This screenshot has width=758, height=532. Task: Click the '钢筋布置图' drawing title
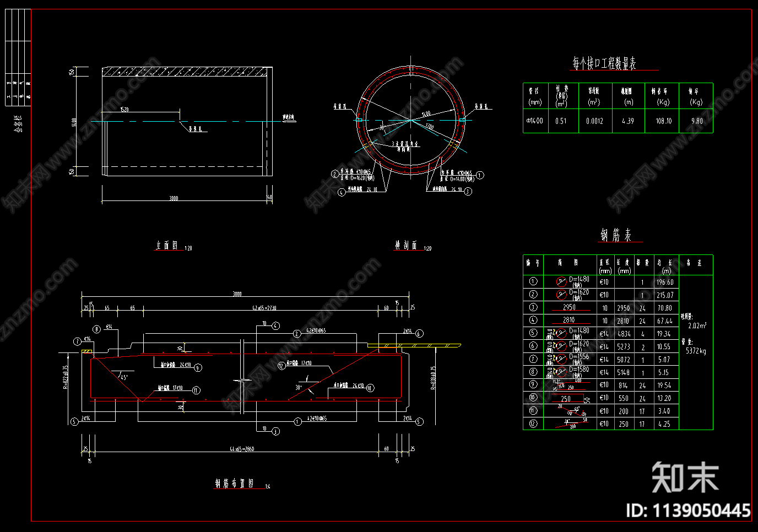pyautogui.click(x=235, y=483)
